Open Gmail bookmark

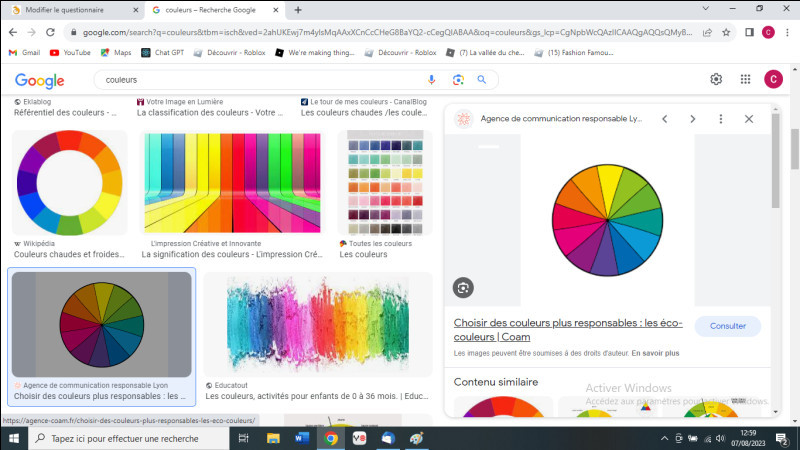click(24, 53)
